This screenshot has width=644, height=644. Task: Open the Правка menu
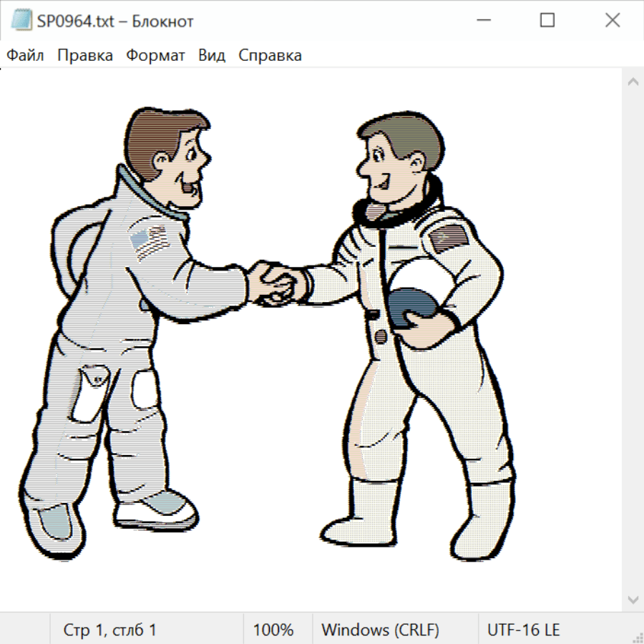pyautogui.click(x=84, y=56)
